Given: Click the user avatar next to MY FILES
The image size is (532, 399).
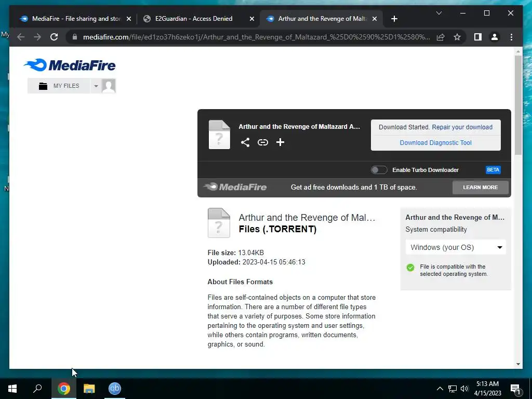Looking at the screenshot, I should point(109,86).
